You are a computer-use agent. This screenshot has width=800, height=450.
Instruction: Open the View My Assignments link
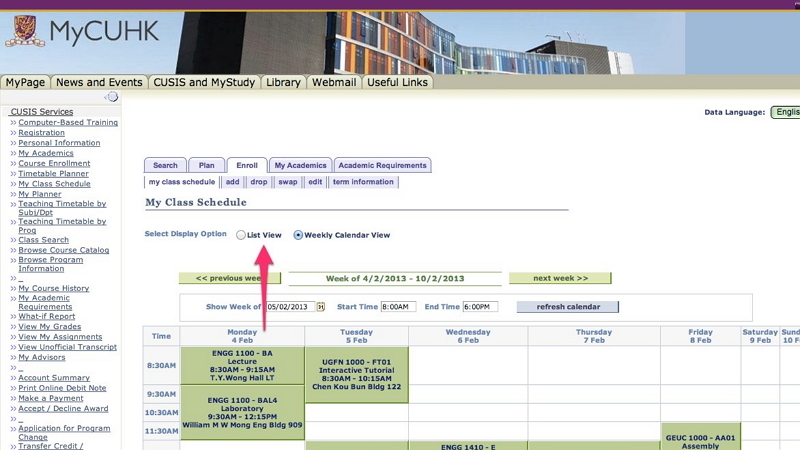point(60,337)
